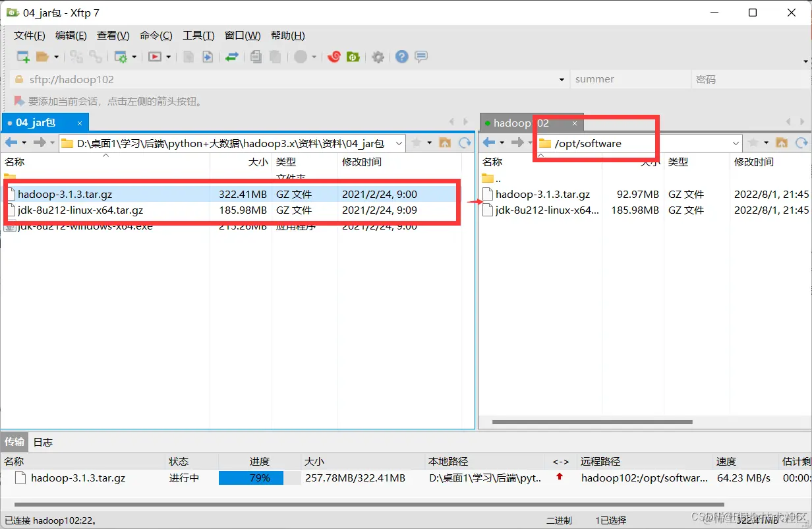Select remote jdk-8u212-linux-x64 file
The image size is (812, 529).
(645, 210)
